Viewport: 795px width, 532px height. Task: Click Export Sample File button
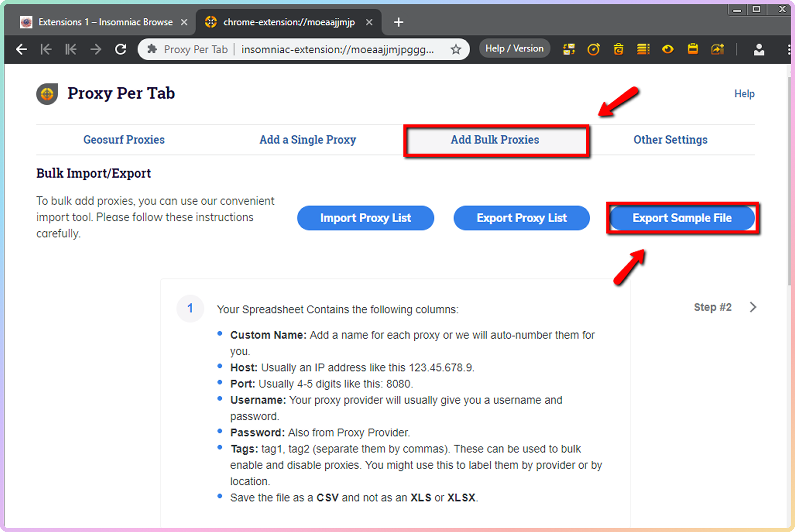click(x=682, y=218)
